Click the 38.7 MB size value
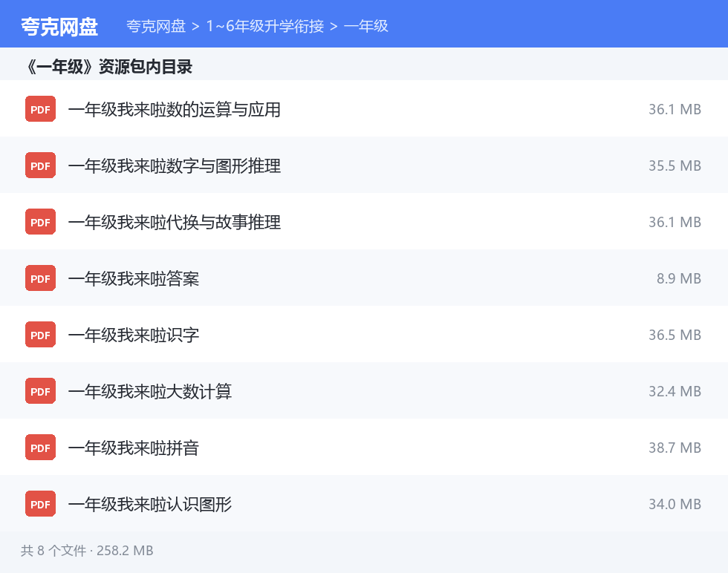This screenshot has width=728, height=573. [675, 448]
